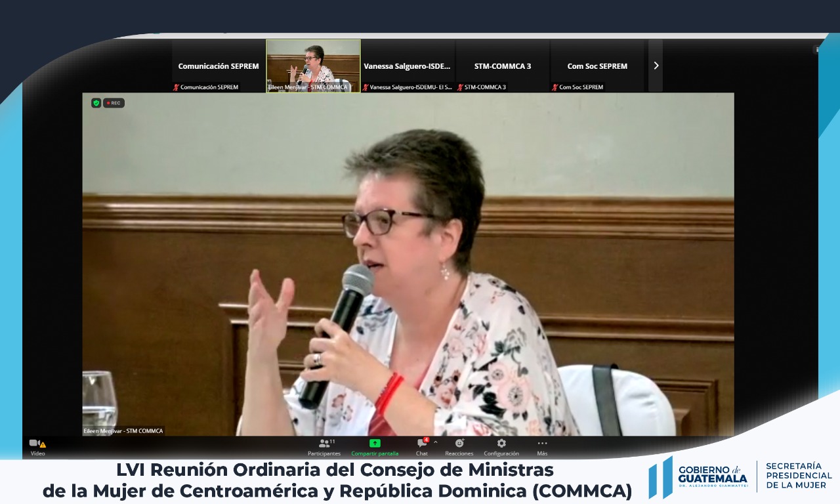The width and height of the screenshot is (840, 504).
Task: Select STM-COMMCA 3 participant tile
Action: tap(503, 66)
